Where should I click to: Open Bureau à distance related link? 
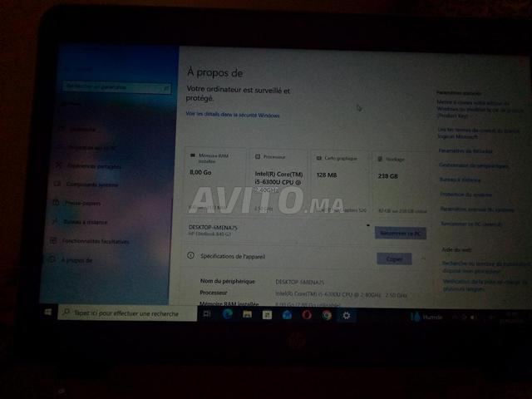click(460, 180)
